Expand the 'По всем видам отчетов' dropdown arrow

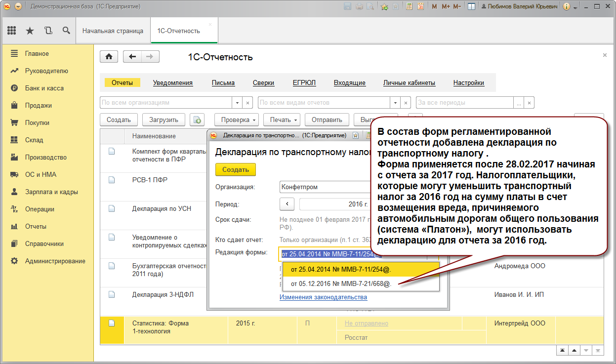tap(395, 103)
